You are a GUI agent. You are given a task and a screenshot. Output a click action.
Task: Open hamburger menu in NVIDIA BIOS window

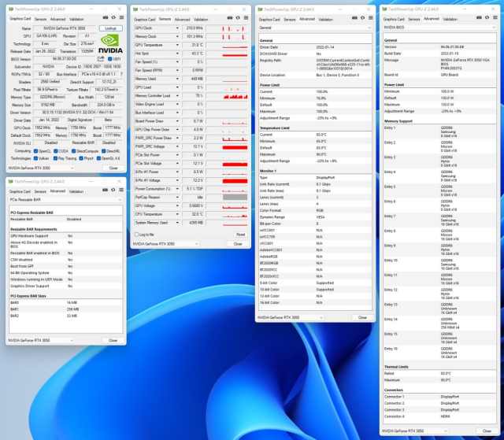tap(495, 17)
